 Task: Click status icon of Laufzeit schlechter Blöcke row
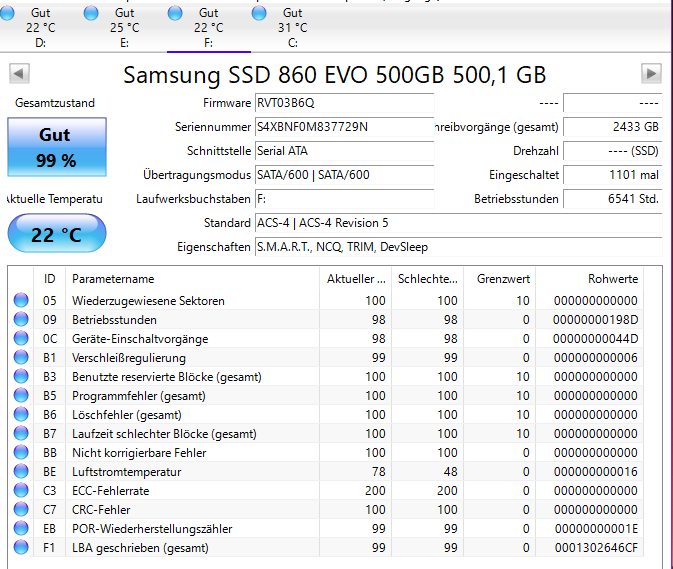click(21, 433)
